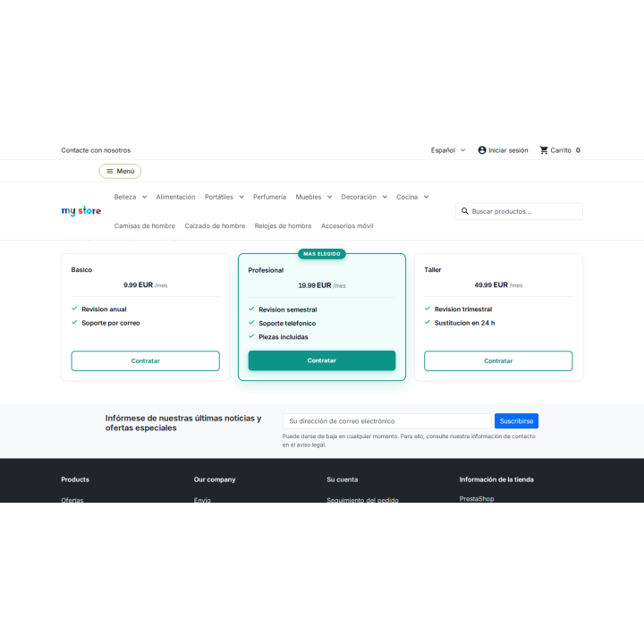Click the Taller plan title
The height and width of the screenshot is (644, 644).
[x=433, y=270]
